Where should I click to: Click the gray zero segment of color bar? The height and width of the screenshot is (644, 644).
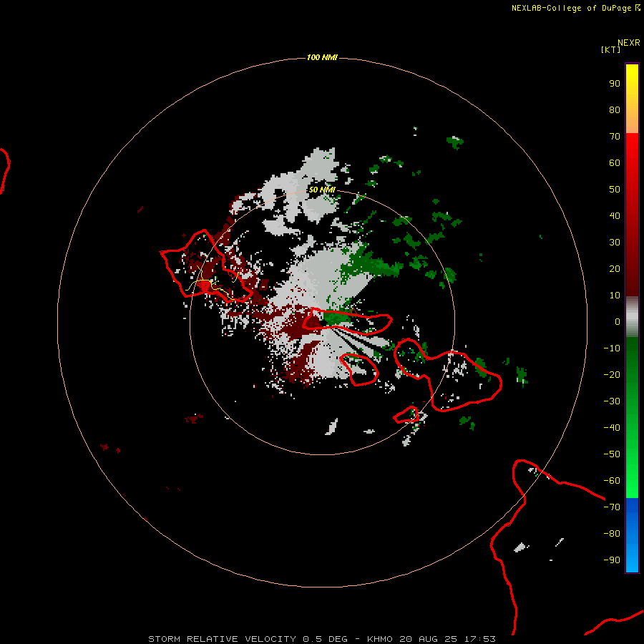pyautogui.click(x=632, y=317)
